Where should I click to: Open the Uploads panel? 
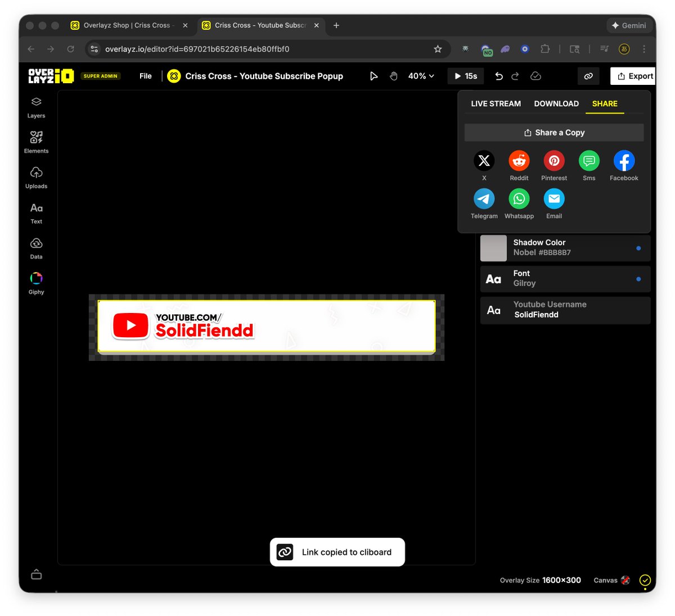tap(36, 178)
